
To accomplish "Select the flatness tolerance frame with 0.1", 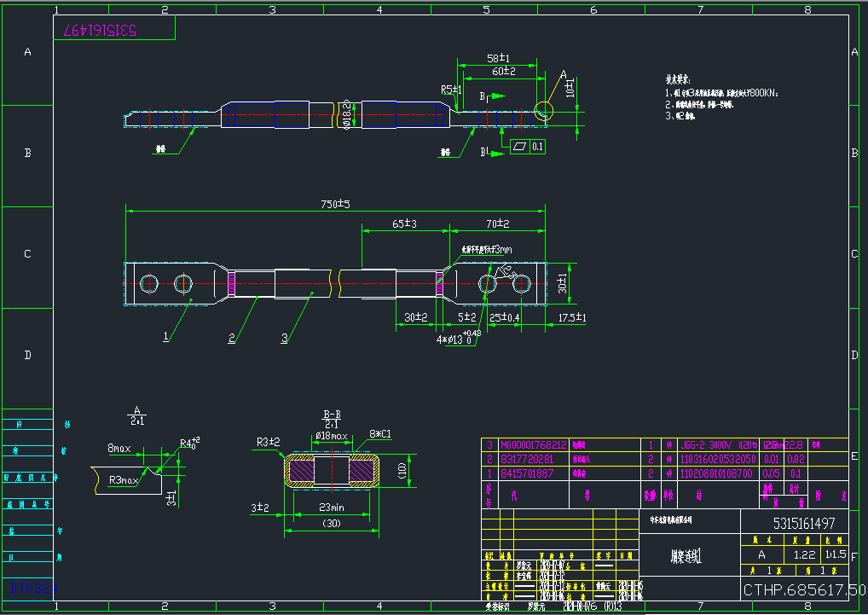I will point(528,147).
